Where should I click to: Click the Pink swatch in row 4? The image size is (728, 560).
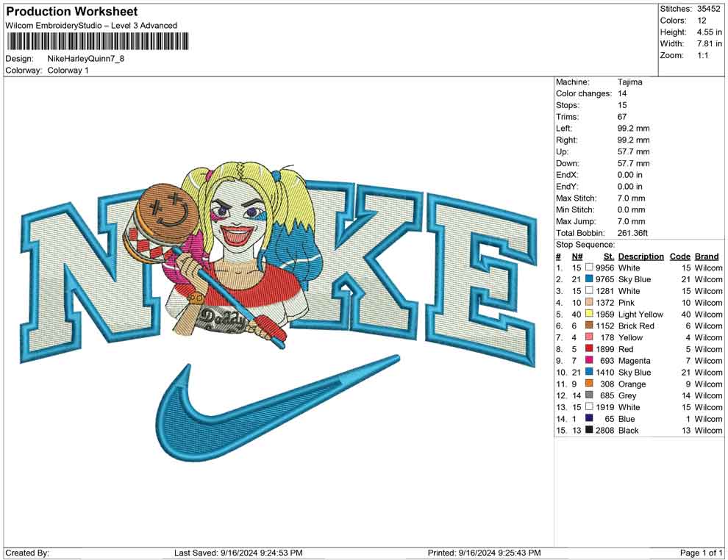pos(588,303)
